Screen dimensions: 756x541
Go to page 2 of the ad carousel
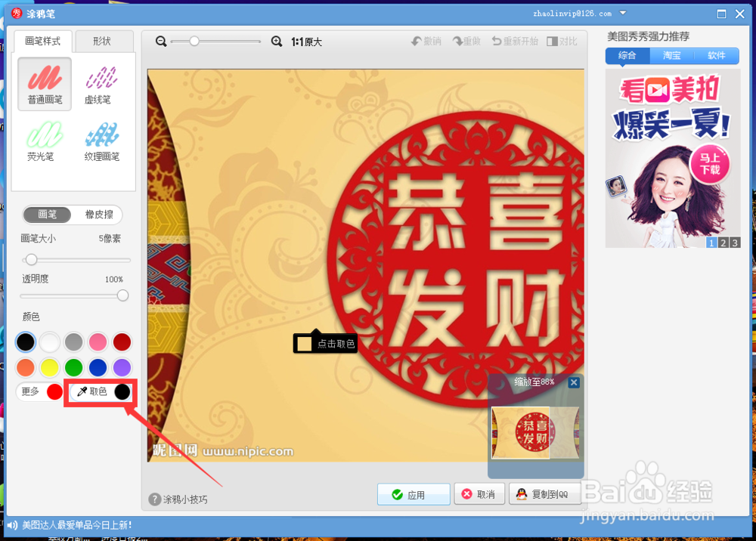(x=722, y=243)
